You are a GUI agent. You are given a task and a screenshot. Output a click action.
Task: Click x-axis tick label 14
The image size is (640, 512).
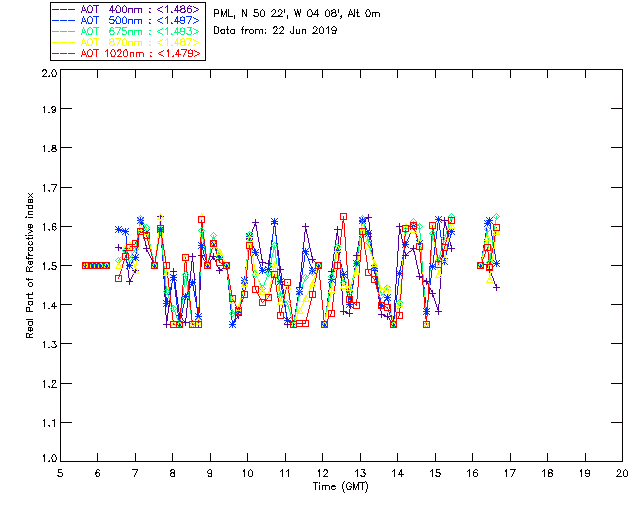pos(398,473)
